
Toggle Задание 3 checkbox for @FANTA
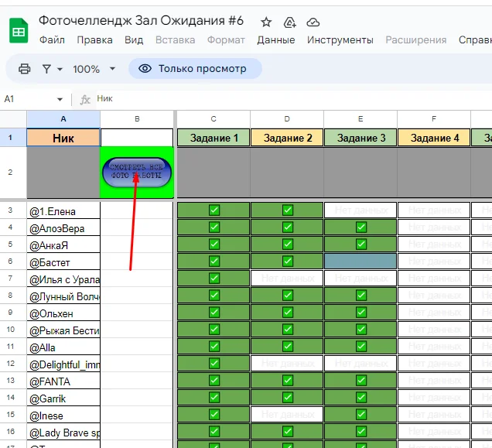point(361,381)
